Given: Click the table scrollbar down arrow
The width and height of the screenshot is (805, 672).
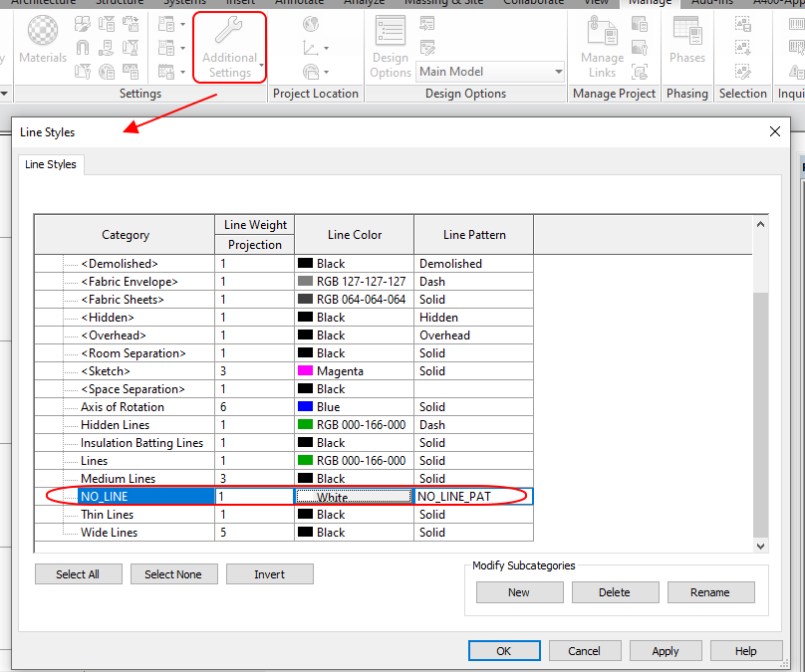Looking at the screenshot, I should pyautogui.click(x=761, y=547).
